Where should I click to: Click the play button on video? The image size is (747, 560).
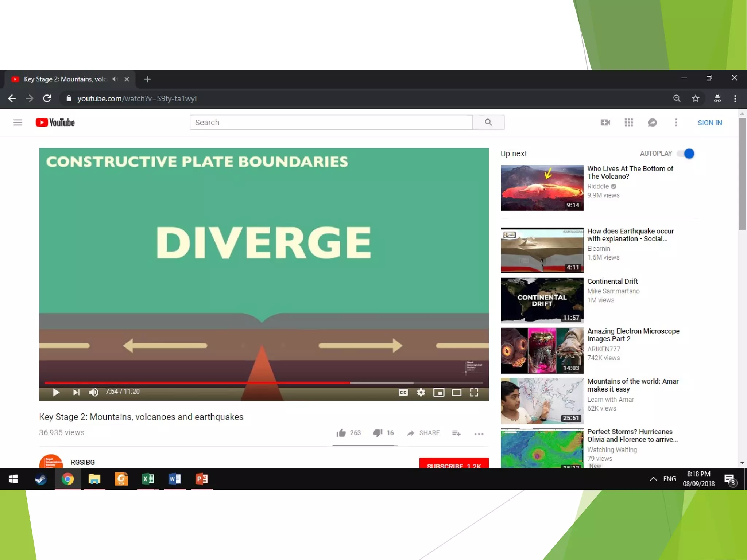(x=56, y=392)
